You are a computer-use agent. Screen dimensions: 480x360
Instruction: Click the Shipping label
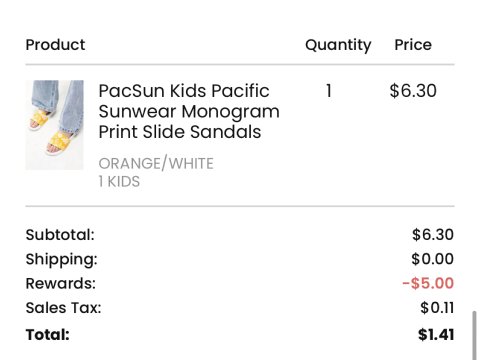click(62, 259)
